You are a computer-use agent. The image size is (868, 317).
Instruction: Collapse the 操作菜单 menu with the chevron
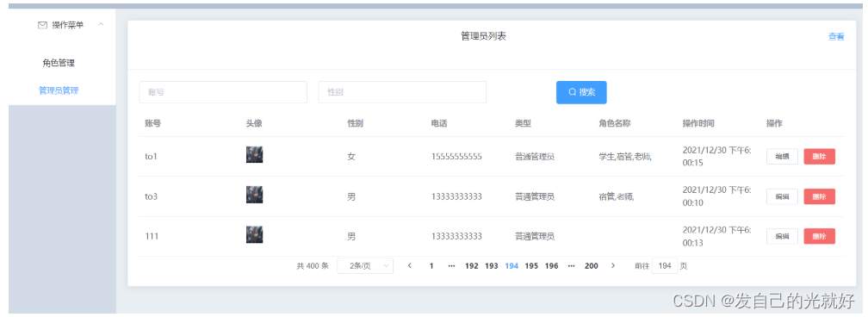[101, 24]
